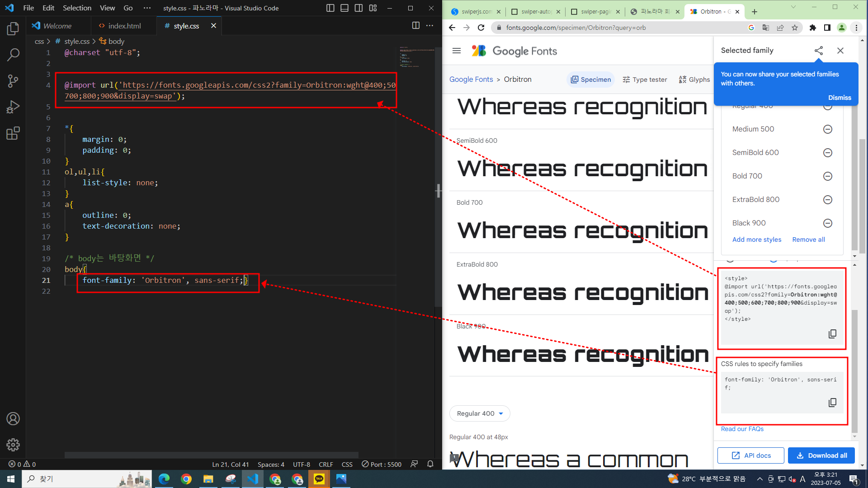The height and width of the screenshot is (488, 868).
Task: Click the Remove all link
Action: [x=808, y=239]
